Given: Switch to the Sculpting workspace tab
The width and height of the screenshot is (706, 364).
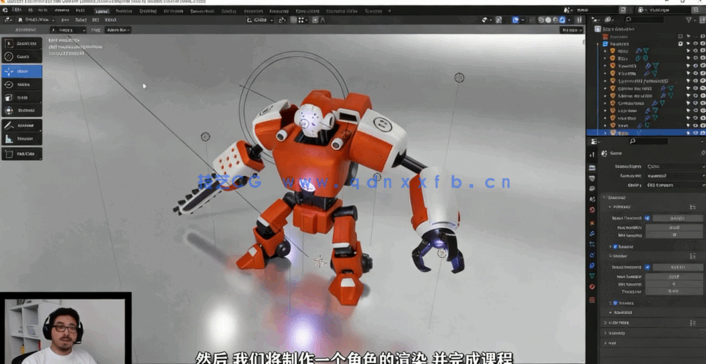Looking at the screenshot, I should [x=147, y=11].
